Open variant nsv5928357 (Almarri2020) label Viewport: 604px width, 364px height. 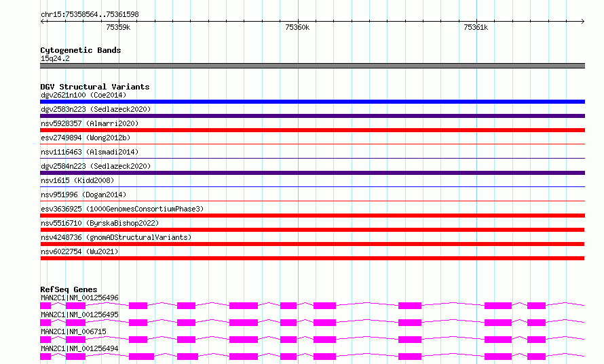coord(90,123)
